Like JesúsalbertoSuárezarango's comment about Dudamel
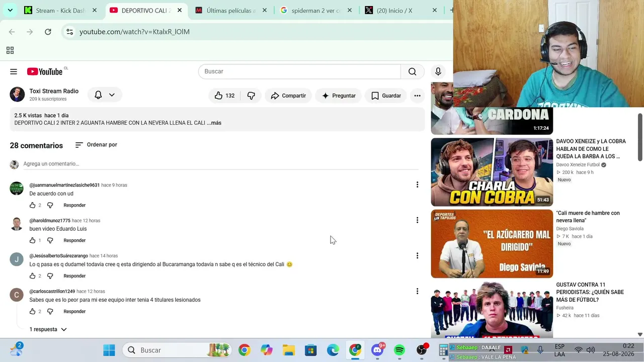The image size is (644, 362). point(33,276)
